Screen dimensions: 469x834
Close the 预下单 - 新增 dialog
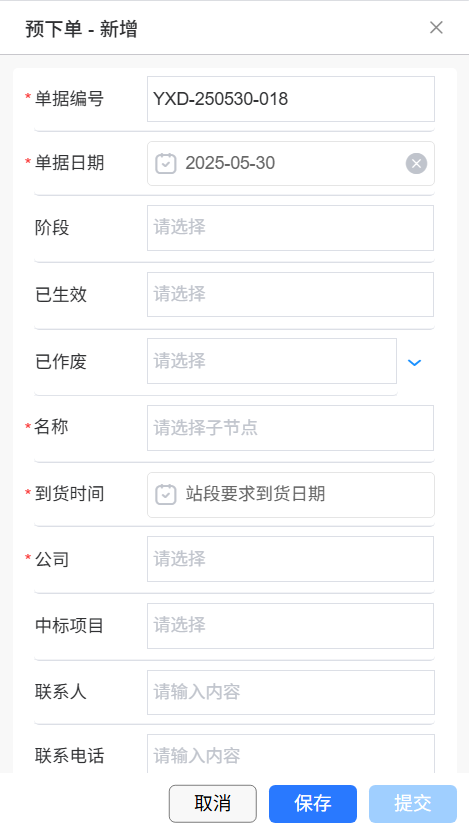tap(436, 27)
